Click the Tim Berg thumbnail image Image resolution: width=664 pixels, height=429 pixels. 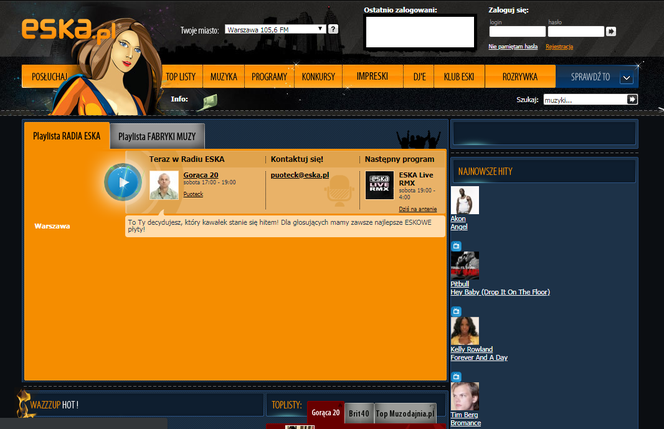[465, 396]
